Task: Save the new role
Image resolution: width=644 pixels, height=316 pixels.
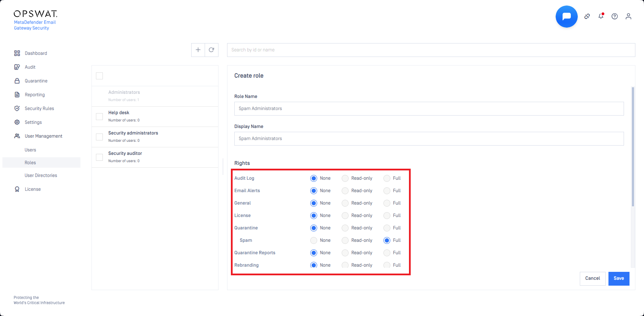Action: pyautogui.click(x=618, y=278)
